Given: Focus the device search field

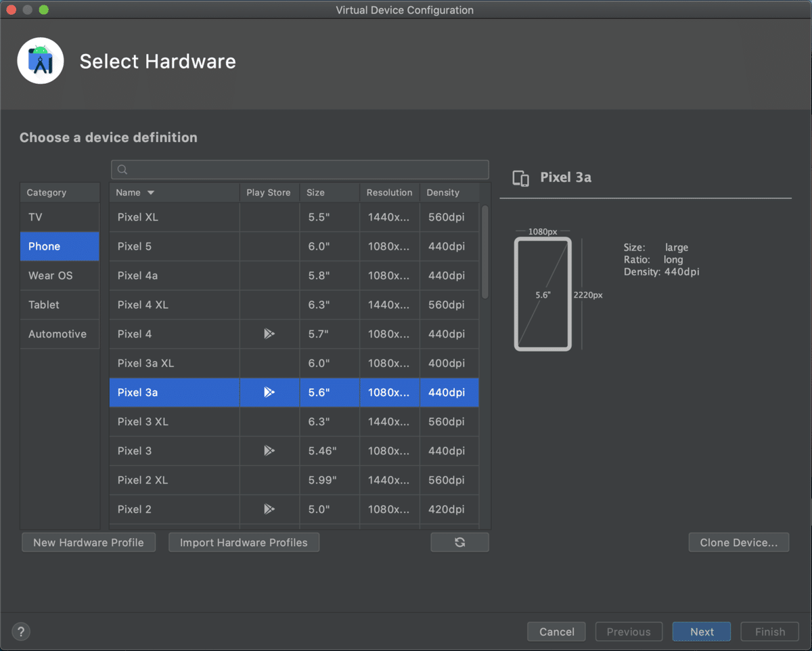Looking at the screenshot, I should click(304, 170).
